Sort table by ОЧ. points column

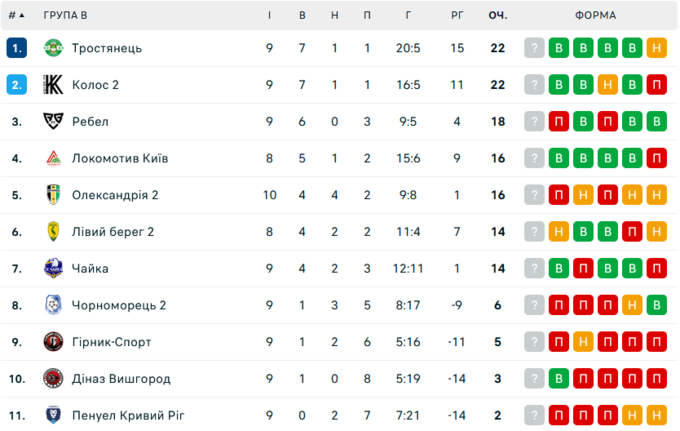pos(497,16)
